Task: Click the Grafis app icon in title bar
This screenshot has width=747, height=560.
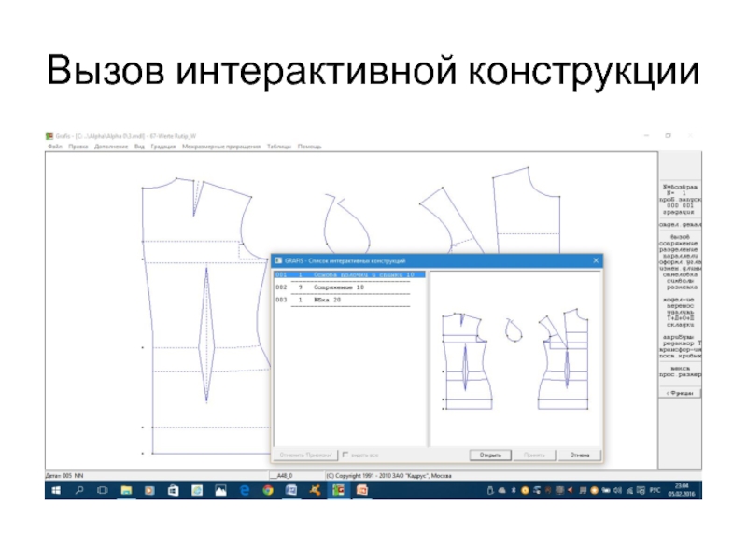Action: (49, 136)
